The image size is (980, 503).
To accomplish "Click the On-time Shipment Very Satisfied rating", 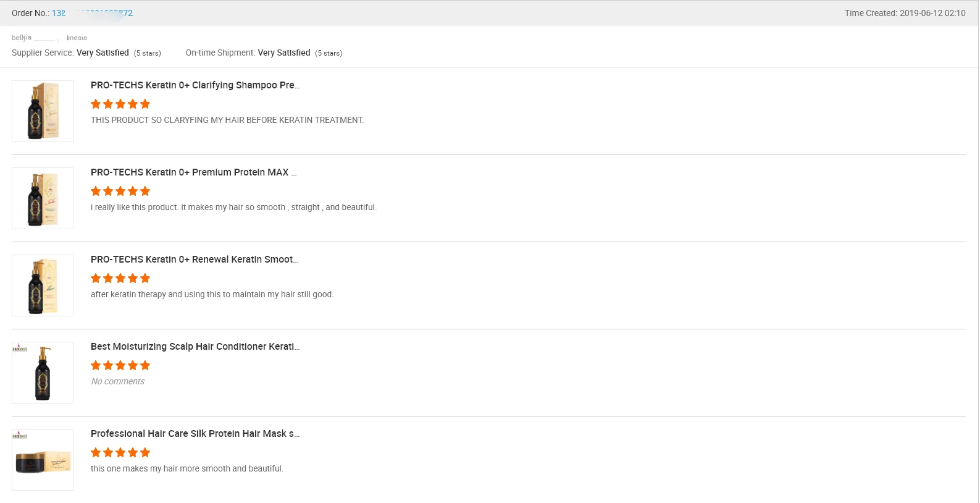I will click(x=283, y=53).
